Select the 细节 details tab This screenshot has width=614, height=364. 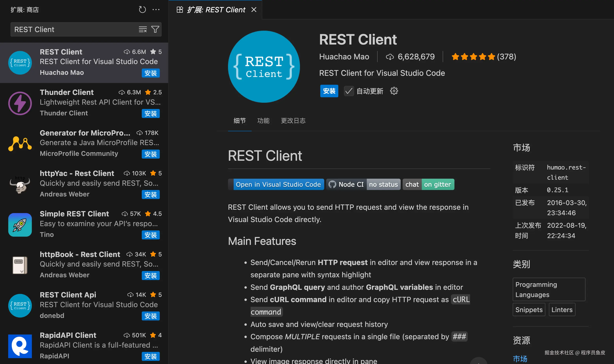click(240, 120)
